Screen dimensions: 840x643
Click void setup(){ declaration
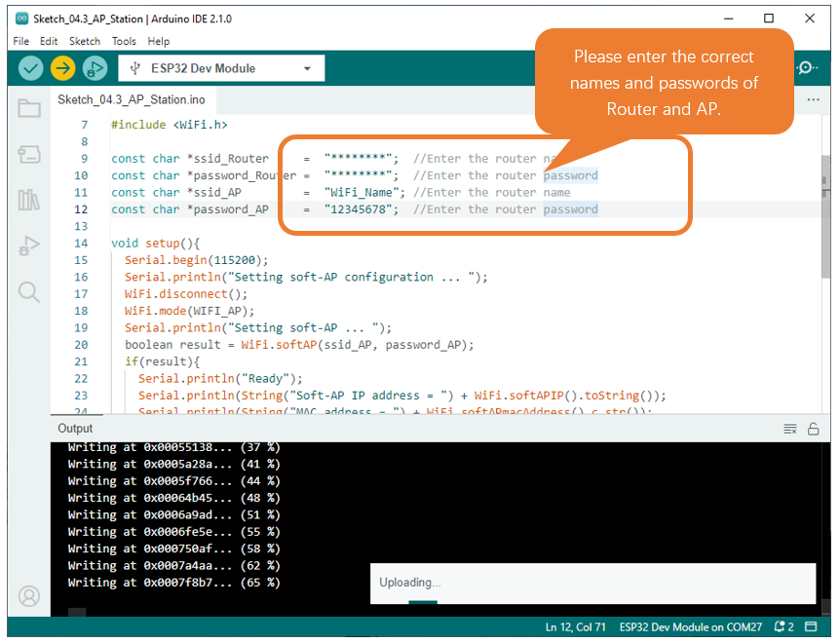[x=155, y=243]
